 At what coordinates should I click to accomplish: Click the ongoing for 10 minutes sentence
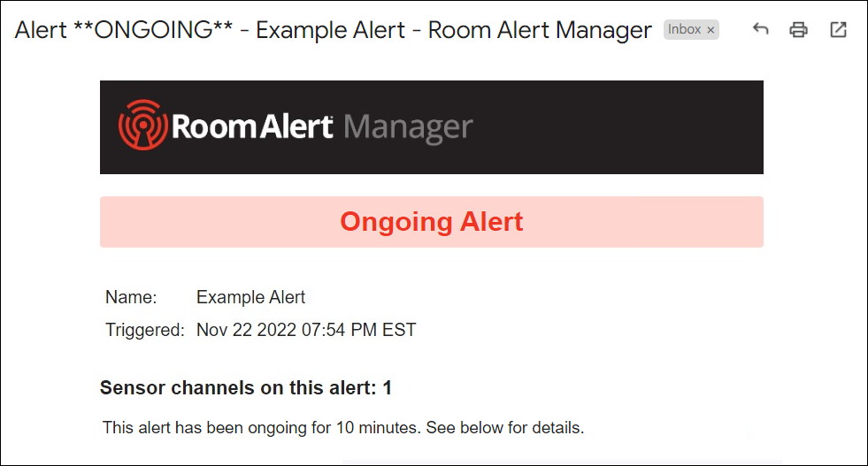[343, 428]
